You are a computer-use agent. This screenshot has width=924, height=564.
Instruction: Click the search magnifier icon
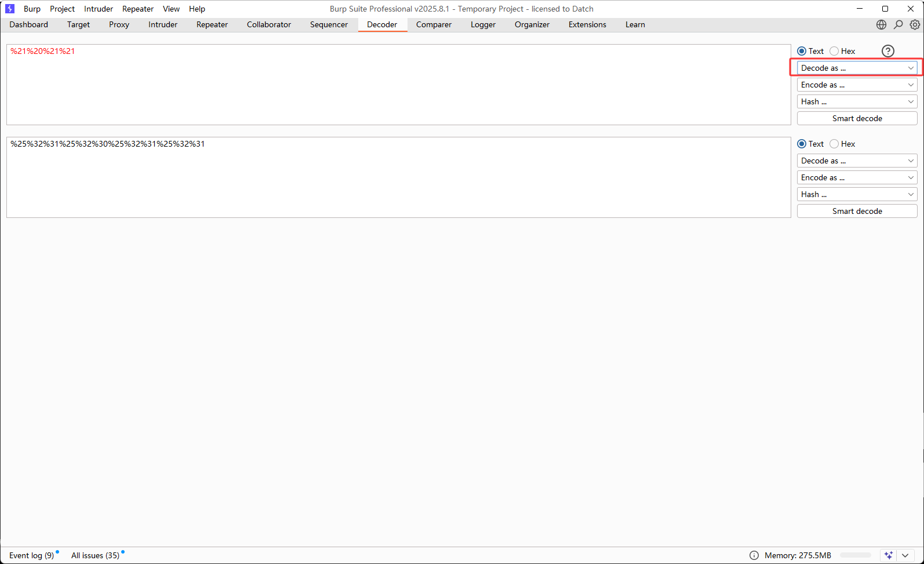(x=898, y=24)
